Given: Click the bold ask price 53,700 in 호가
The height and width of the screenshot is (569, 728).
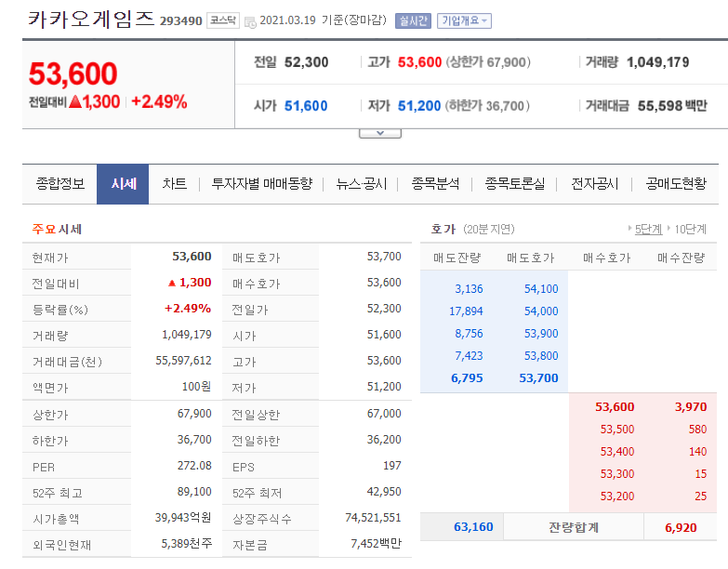Looking at the screenshot, I should click(538, 378).
